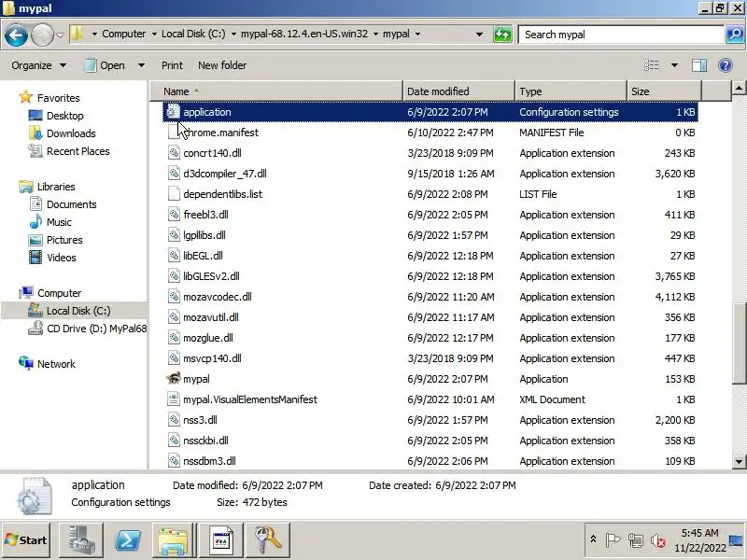Expand the Computer breadcrumb arrow

click(x=154, y=34)
